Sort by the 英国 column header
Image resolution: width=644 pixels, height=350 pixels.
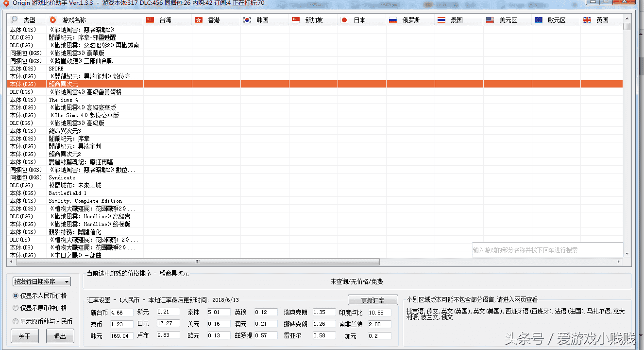click(x=602, y=20)
